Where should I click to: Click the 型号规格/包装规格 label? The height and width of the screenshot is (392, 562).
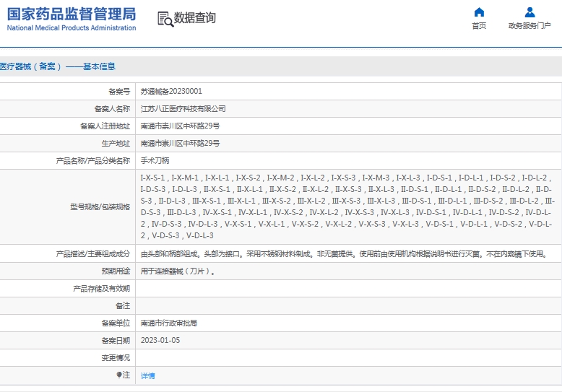[100, 206]
